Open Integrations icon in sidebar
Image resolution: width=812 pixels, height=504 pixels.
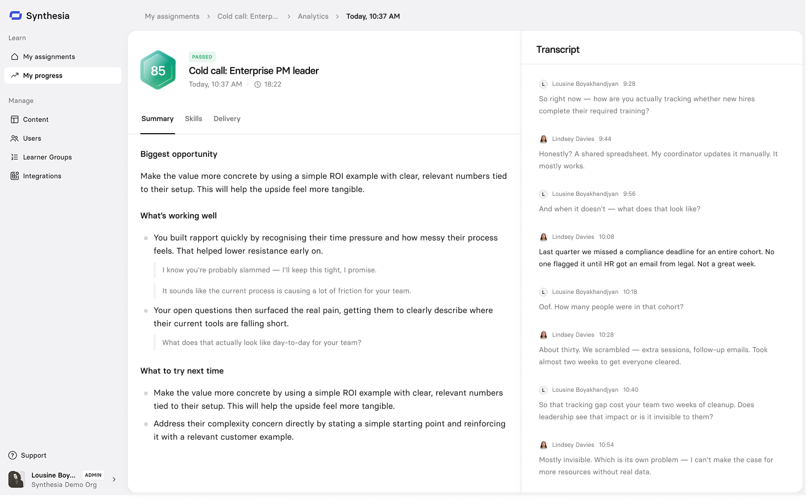click(15, 176)
